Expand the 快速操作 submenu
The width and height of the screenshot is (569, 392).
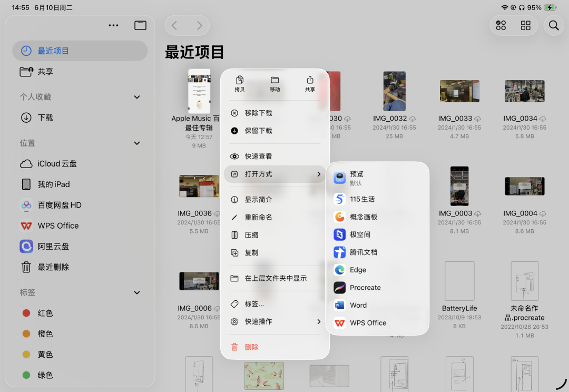pos(275,321)
